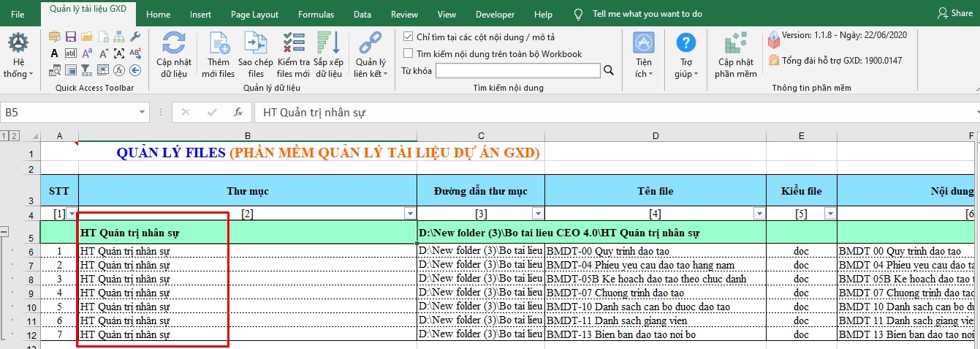The width and height of the screenshot is (980, 349).
Task: Run Kiểm tra files mới check
Action: point(294,44)
